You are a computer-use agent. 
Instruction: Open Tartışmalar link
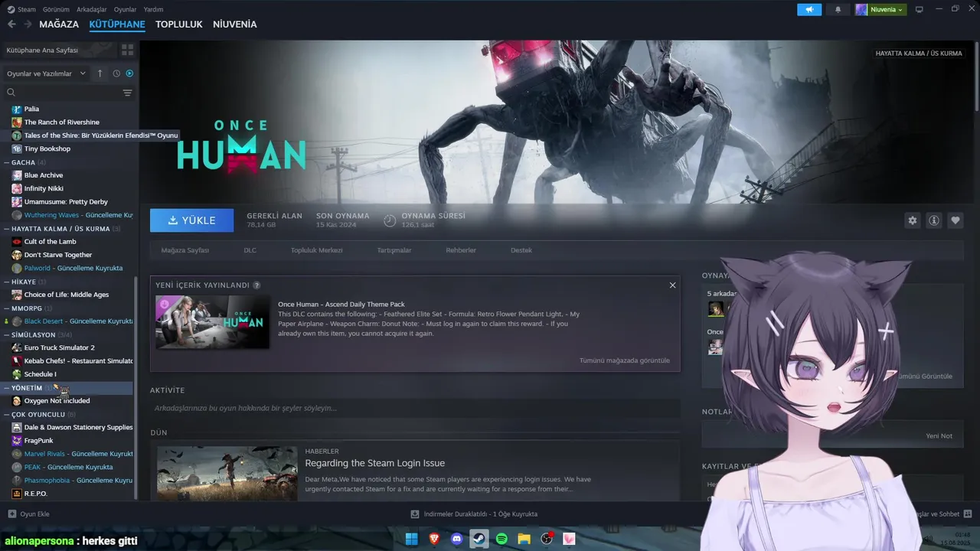[394, 250]
